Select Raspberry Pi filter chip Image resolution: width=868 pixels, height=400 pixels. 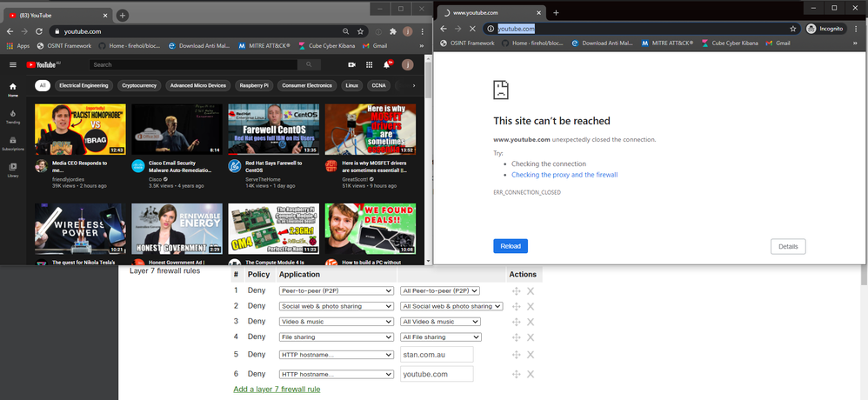coord(254,86)
